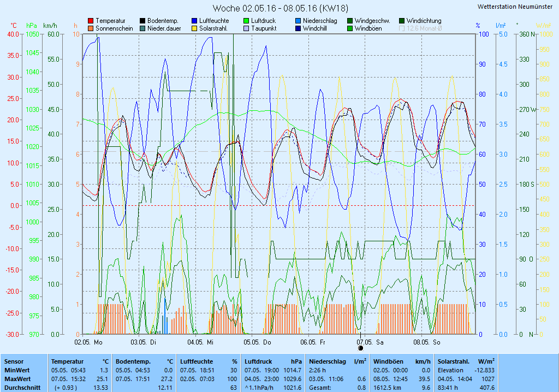559x392 pixels.
Task: Click the blue Luftfeuchte legend square
Action: [194, 21]
